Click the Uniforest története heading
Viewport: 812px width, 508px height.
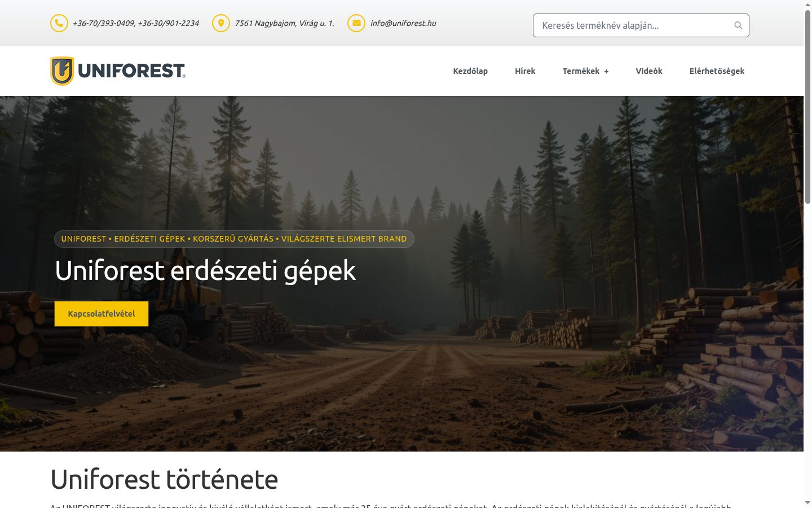point(164,480)
